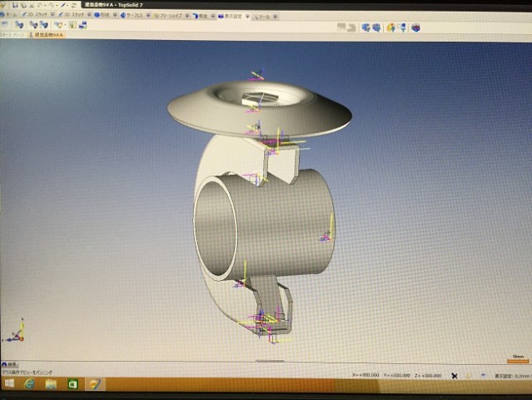The height and width of the screenshot is (400, 532).
Task: Expand the dropdown arrow after 板金
Action: (x=213, y=17)
